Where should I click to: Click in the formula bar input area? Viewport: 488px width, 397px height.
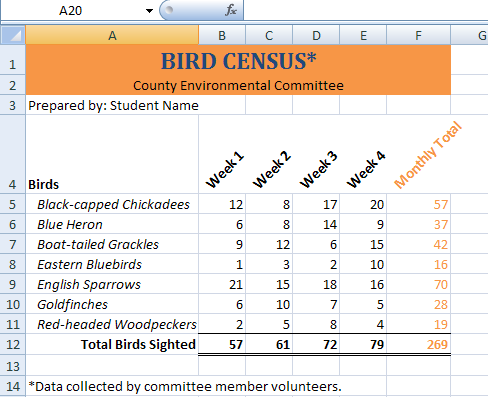[x=366, y=10]
